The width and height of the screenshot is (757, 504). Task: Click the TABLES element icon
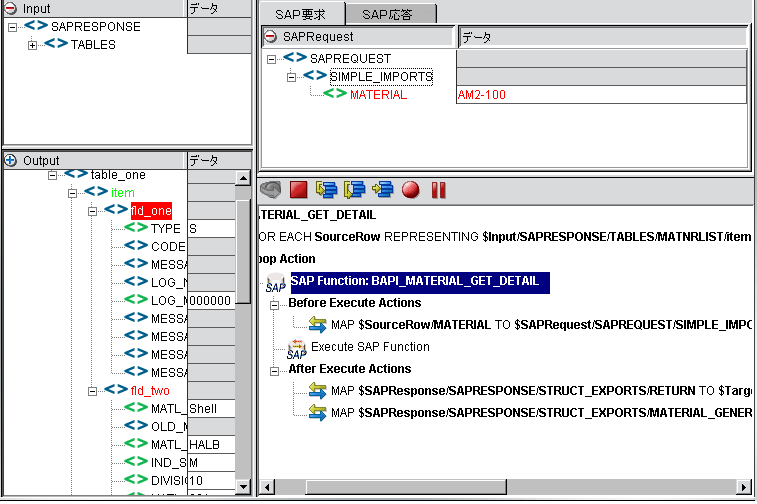point(56,43)
